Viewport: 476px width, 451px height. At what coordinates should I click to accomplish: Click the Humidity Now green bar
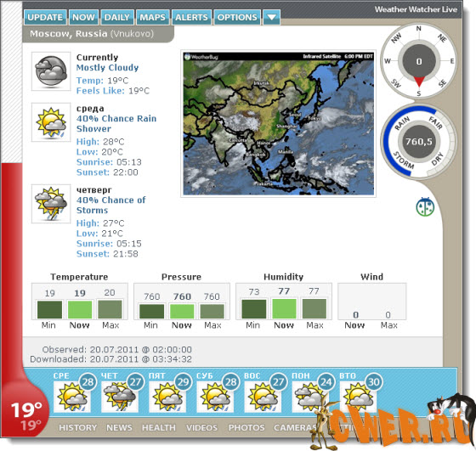pyautogui.click(x=284, y=309)
